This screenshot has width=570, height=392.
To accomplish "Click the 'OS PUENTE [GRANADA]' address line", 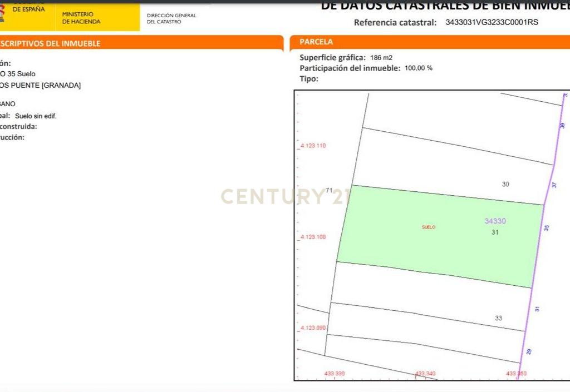I will click(x=40, y=85).
